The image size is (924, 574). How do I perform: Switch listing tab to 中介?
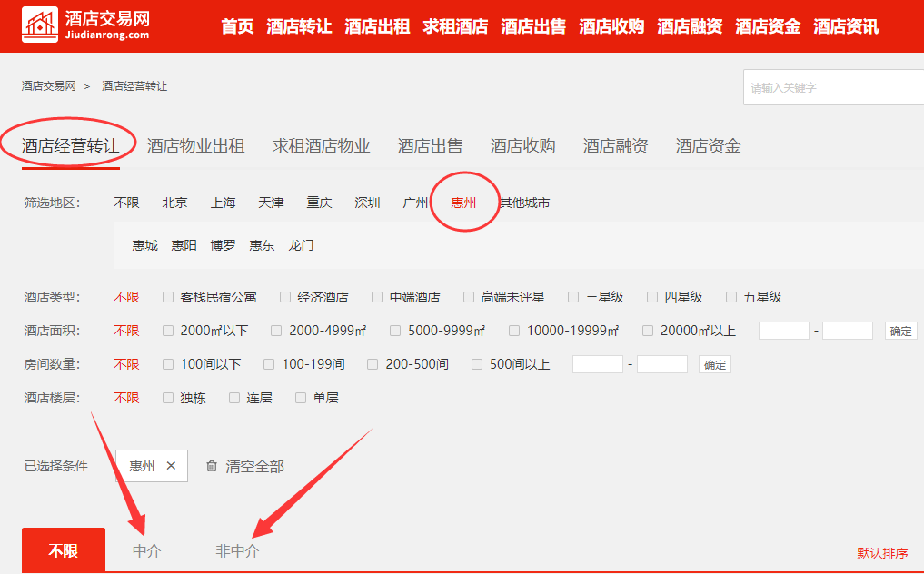(147, 551)
